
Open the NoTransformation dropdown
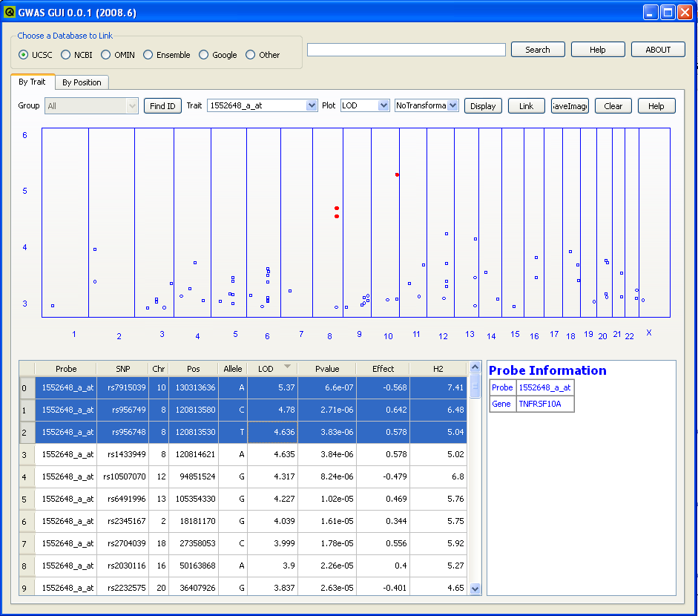(452, 106)
